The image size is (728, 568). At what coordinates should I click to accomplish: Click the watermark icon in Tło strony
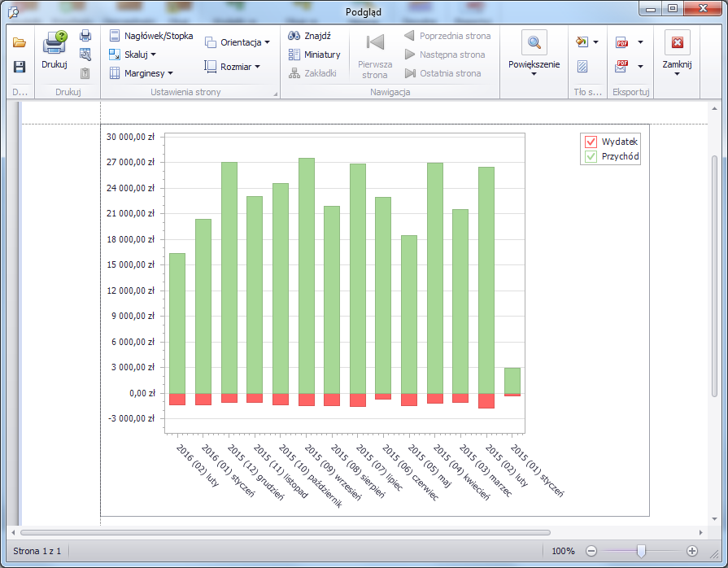(582, 67)
